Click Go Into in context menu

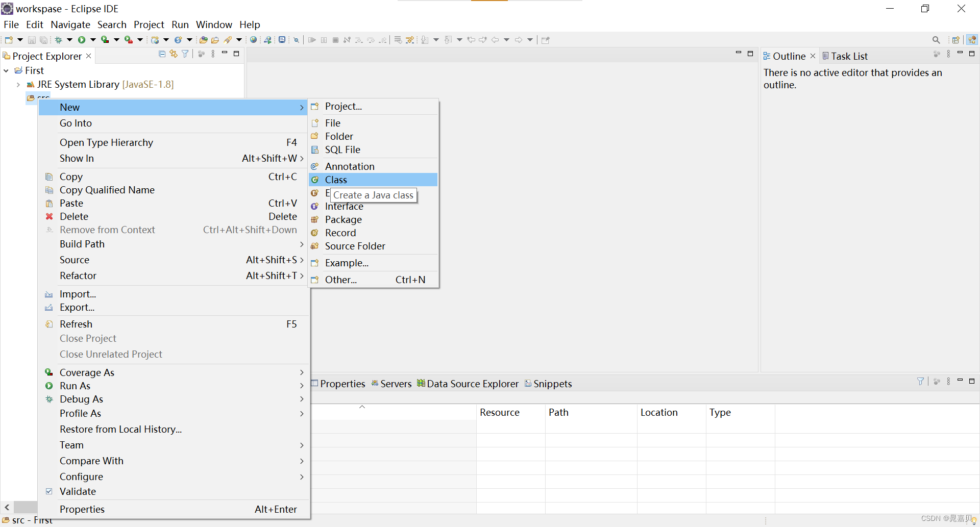(174, 123)
